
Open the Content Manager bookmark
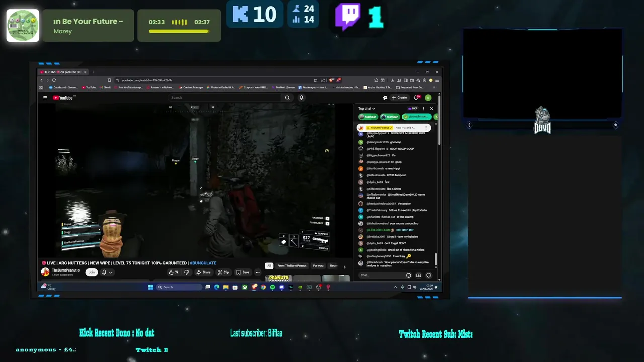(x=191, y=87)
